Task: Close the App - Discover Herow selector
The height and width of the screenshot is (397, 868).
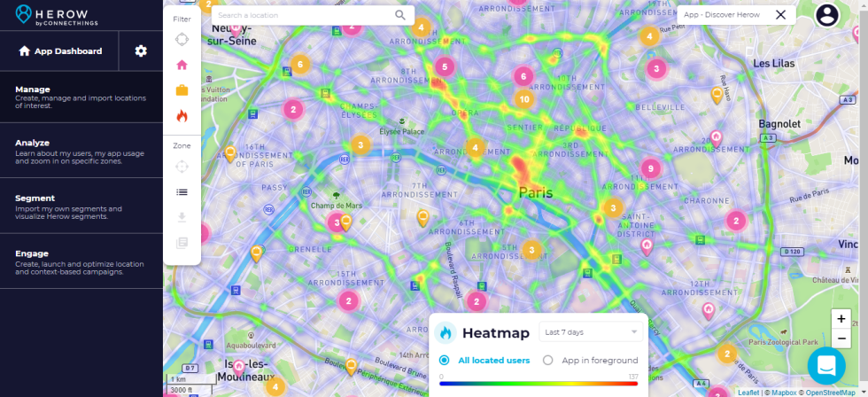Action: click(780, 15)
